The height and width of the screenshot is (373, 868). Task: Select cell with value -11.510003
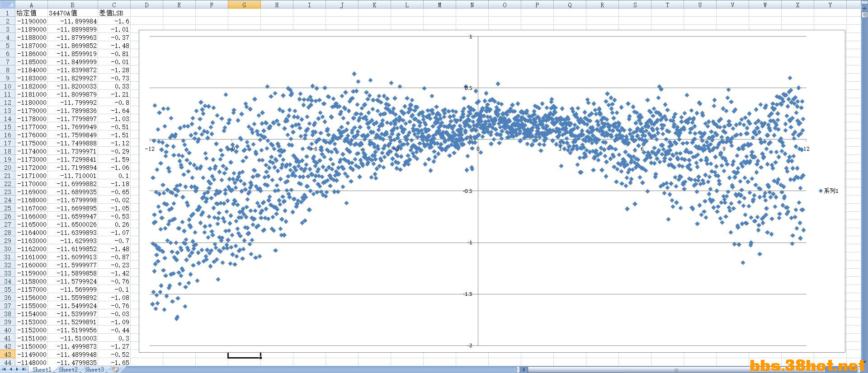[72, 338]
